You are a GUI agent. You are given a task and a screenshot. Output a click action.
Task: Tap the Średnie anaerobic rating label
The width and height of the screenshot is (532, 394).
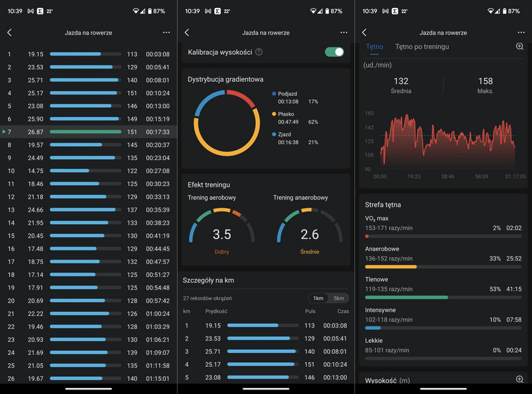pos(310,252)
